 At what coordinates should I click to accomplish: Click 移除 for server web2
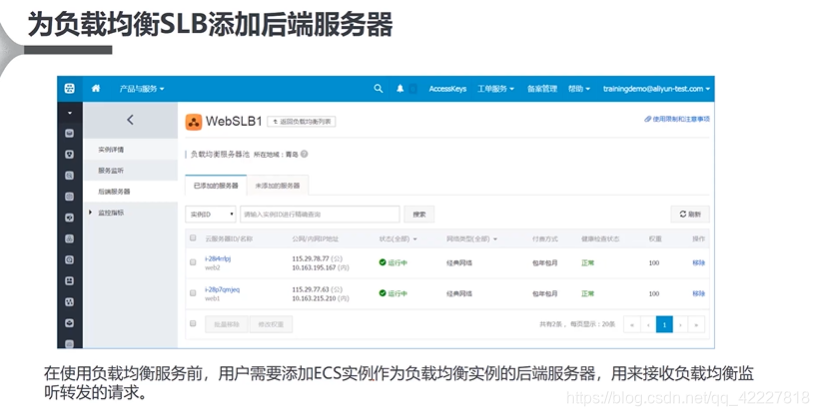698,263
